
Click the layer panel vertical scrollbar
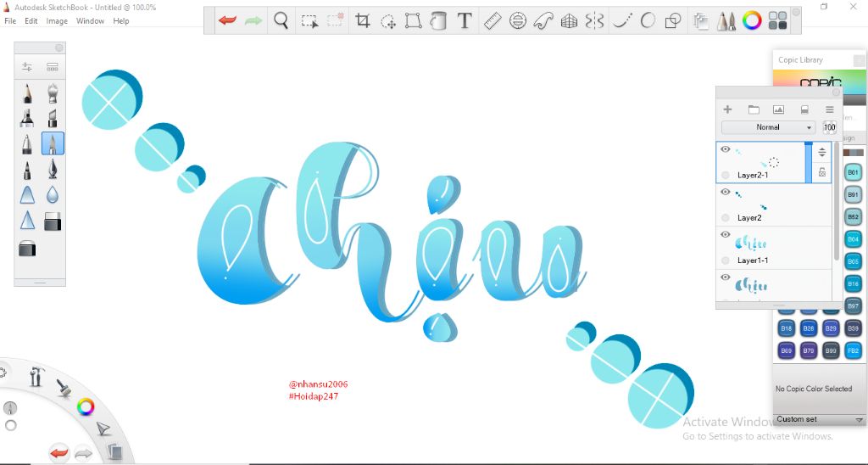[x=837, y=202]
